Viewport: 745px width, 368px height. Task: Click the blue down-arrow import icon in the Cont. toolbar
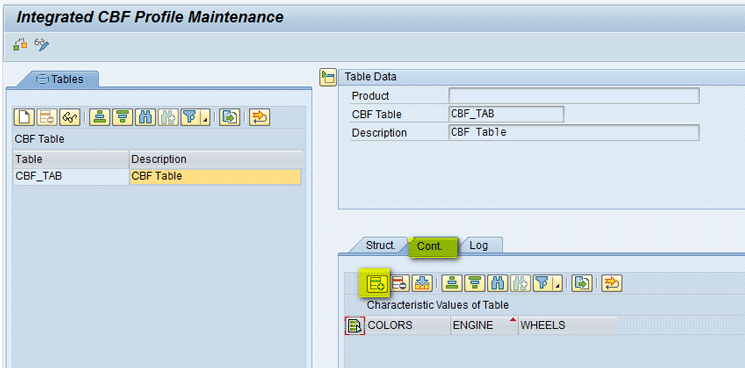point(421,283)
